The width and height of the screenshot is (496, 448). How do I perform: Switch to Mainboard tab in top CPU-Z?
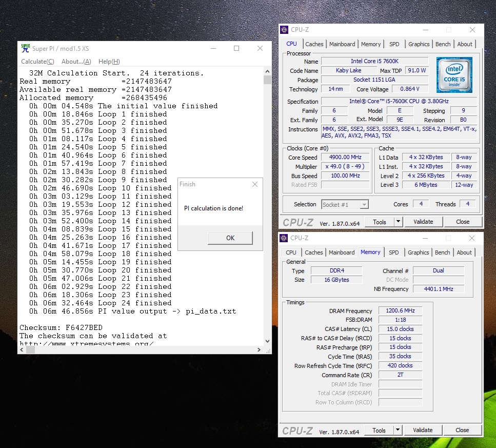click(342, 44)
